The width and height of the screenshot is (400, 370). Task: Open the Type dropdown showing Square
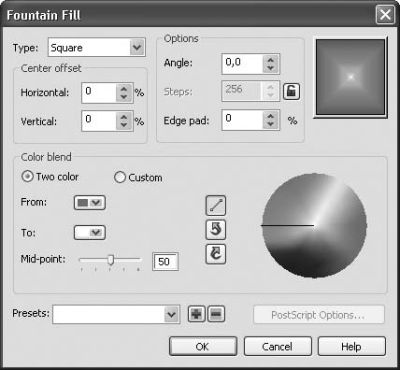tap(97, 47)
